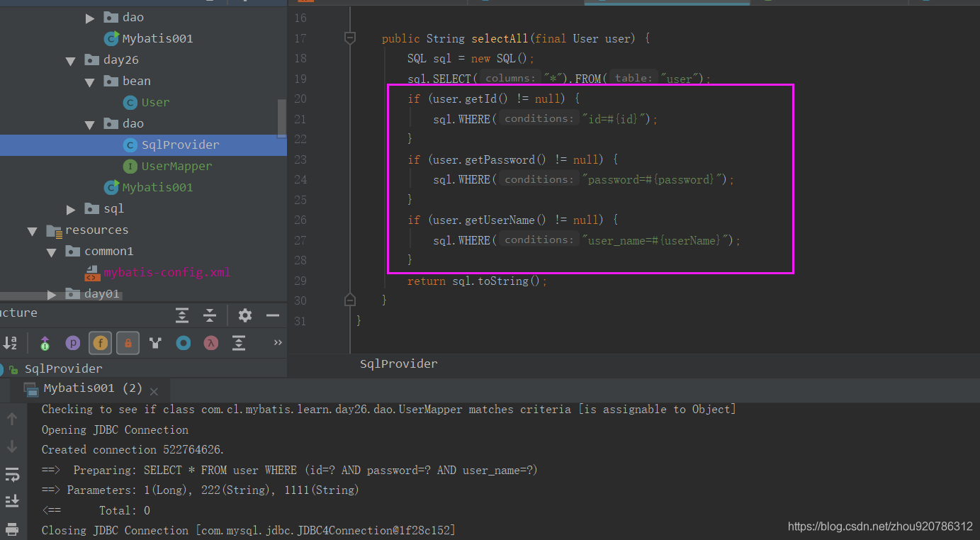
Task: Toggle Show Lambdas pink lambda icon
Action: tap(211, 344)
